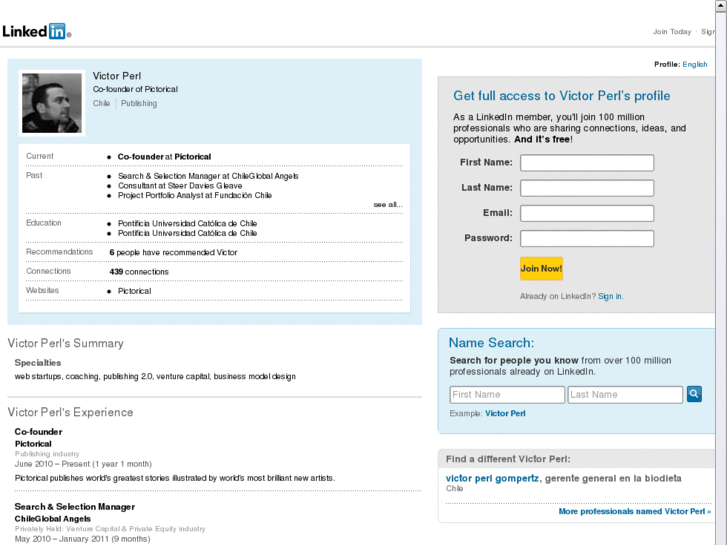The image size is (727, 545).
Task: Focus the Email field
Action: 587,213
